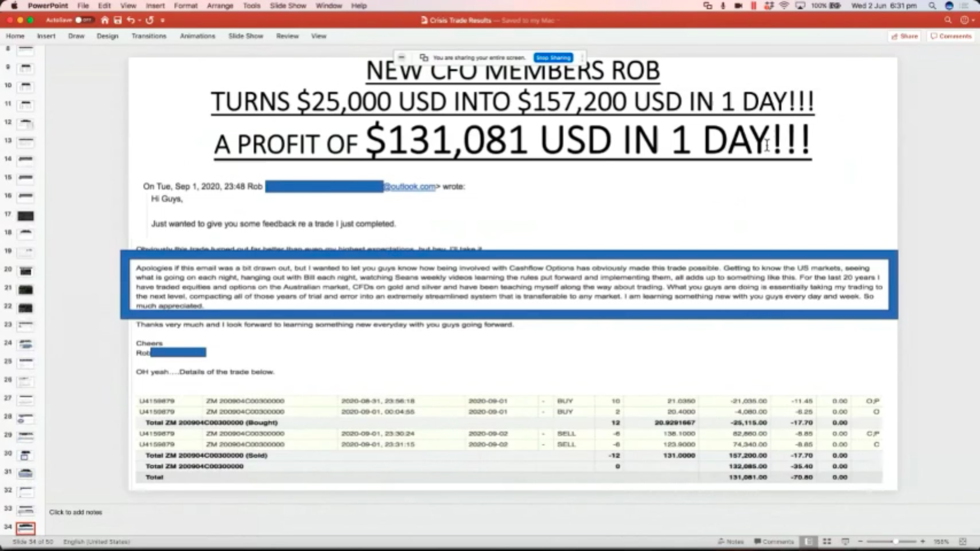The height and width of the screenshot is (551, 980).
Task: Switch to Slide Sorter view icon
Action: click(x=827, y=541)
